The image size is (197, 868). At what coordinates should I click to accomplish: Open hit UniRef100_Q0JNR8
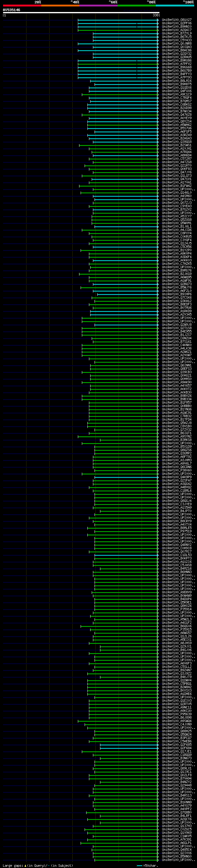[177, 43]
